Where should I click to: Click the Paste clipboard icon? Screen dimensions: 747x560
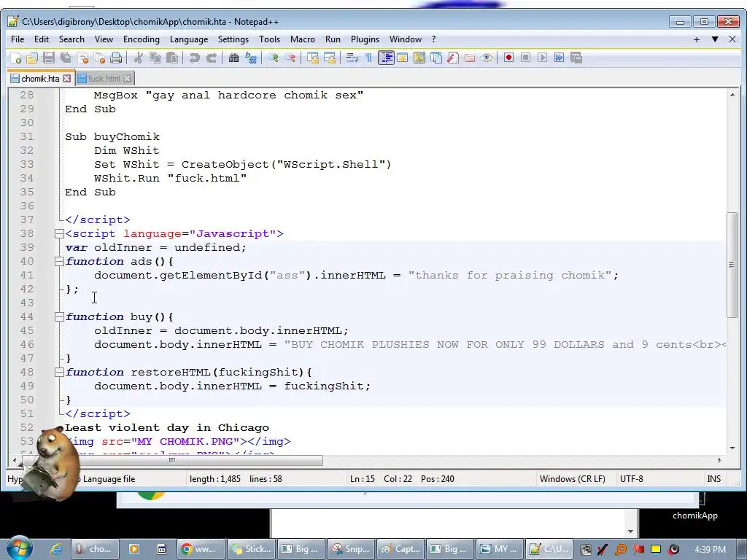[x=172, y=58]
